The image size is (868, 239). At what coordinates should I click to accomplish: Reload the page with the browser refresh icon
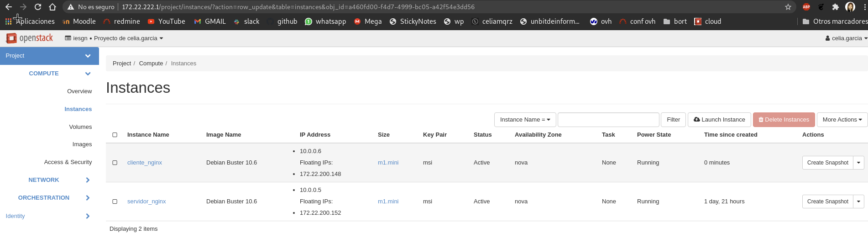[38, 7]
